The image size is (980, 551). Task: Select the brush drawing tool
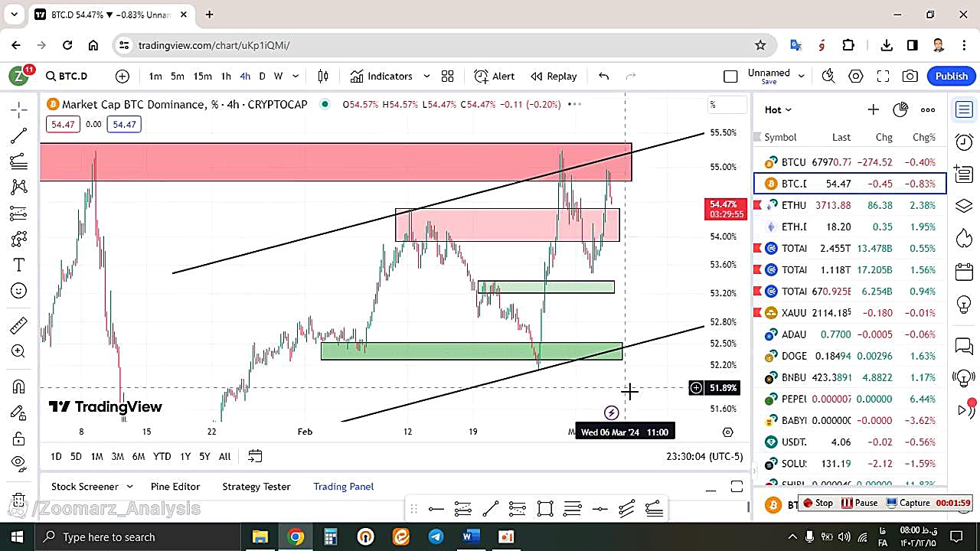pos(19,239)
